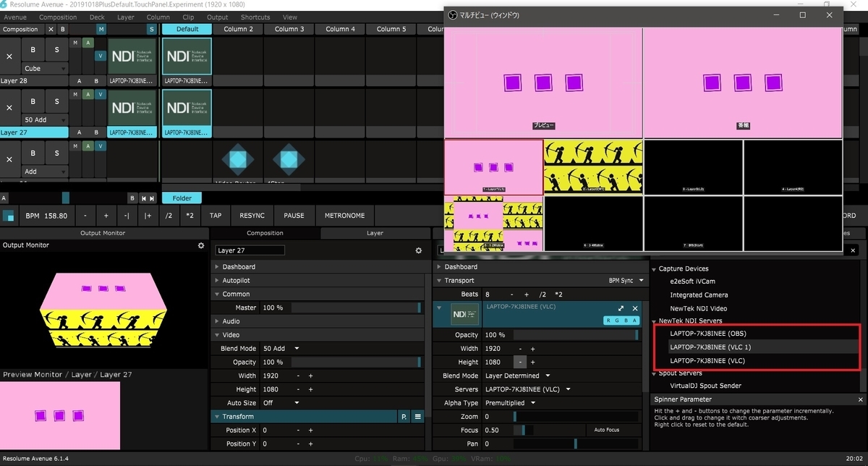Jump to next deck with skip-forward icon
This screenshot has height=466, width=868.
click(x=152, y=198)
